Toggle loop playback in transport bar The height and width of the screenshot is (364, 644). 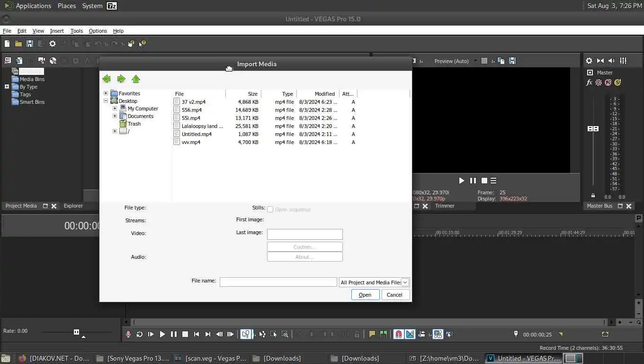click(139, 334)
